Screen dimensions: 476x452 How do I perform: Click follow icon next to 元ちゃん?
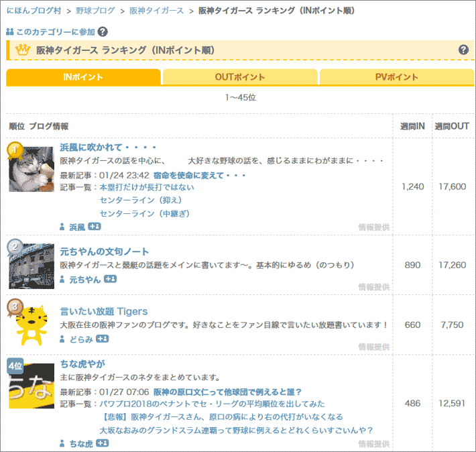pos(110,279)
